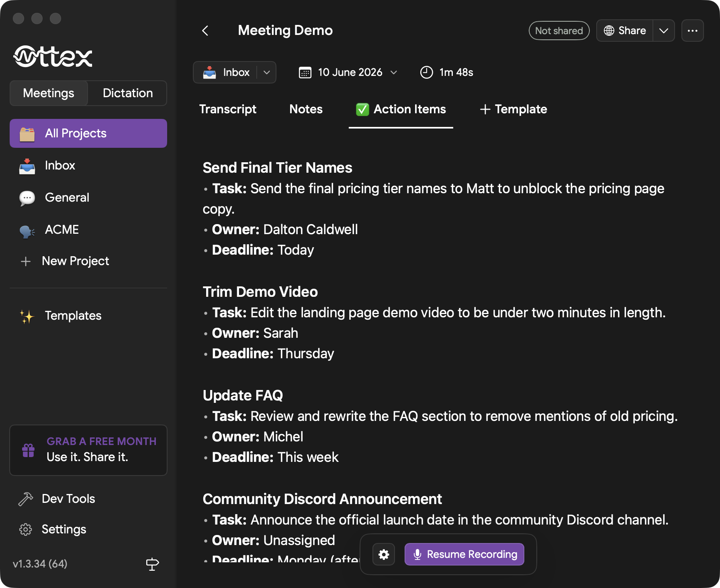Click the 1m 48s duration text

[x=456, y=72]
